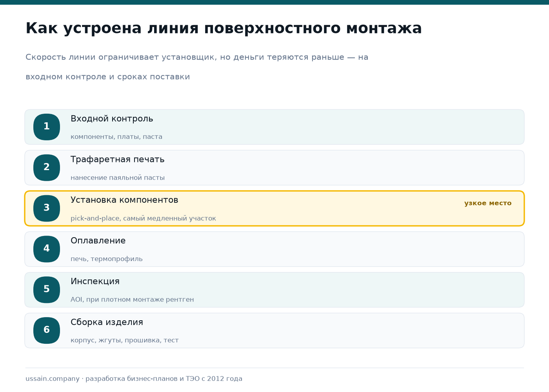The width and height of the screenshot is (549, 392).
Task: Click the number 3 step badge
Action: pyautogui.click(x=47, y=209)
